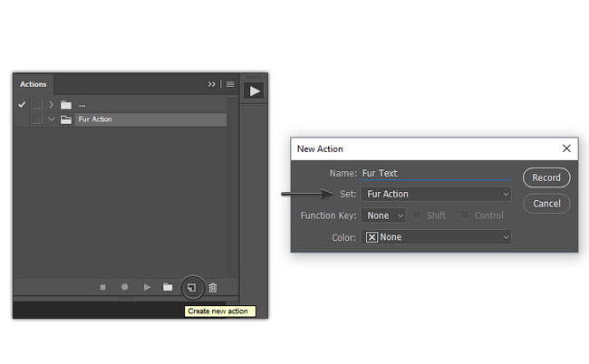Toggle dialog box for the Fur Action set
The width and height of the screenshot is (589, 364).
click(37, 120)
